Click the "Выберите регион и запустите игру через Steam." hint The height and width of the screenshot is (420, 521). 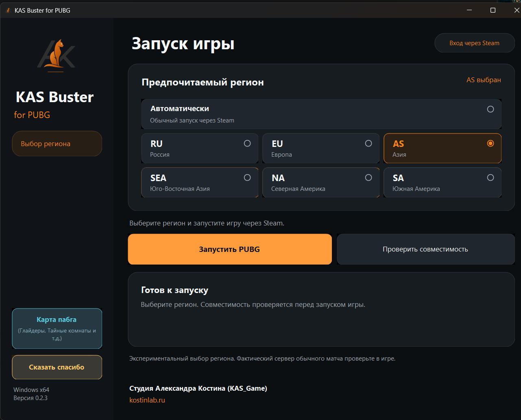pyautogui.click(x=207, y=223)
